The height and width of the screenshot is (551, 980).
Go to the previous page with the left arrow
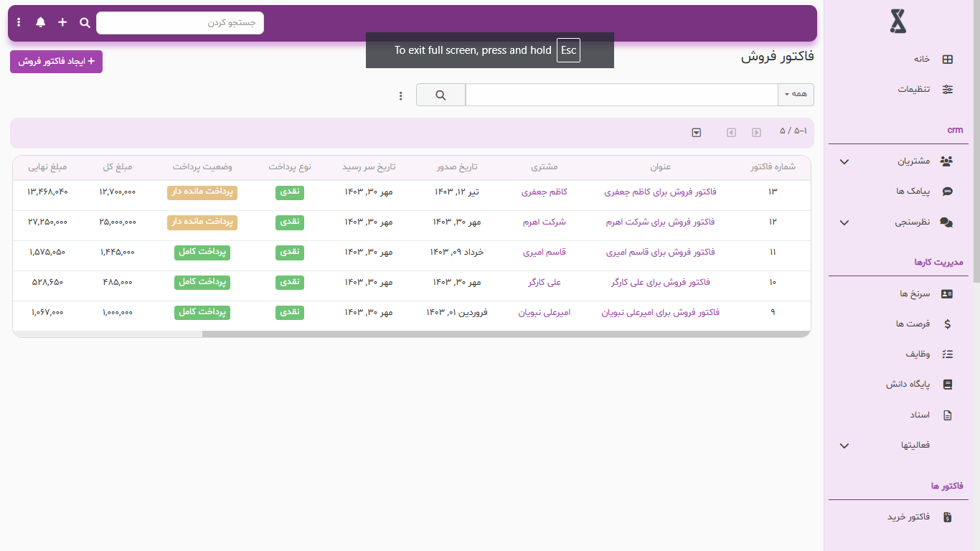point(731,133)
